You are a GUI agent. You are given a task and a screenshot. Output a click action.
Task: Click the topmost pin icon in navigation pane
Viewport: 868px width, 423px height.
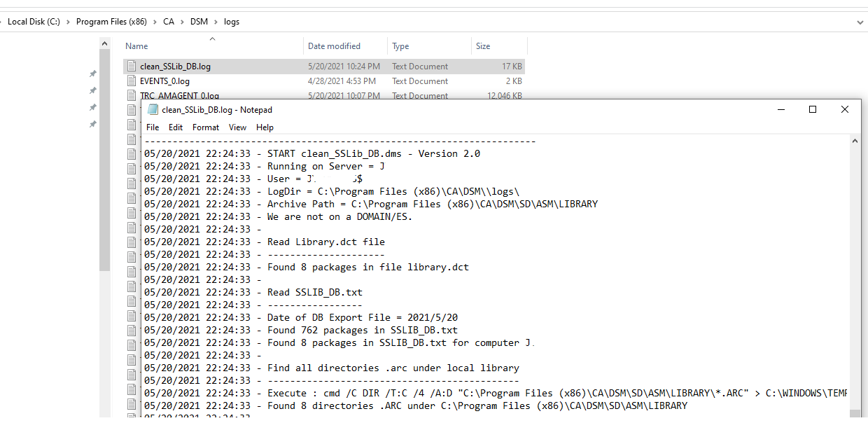click(x=92, y=74)
